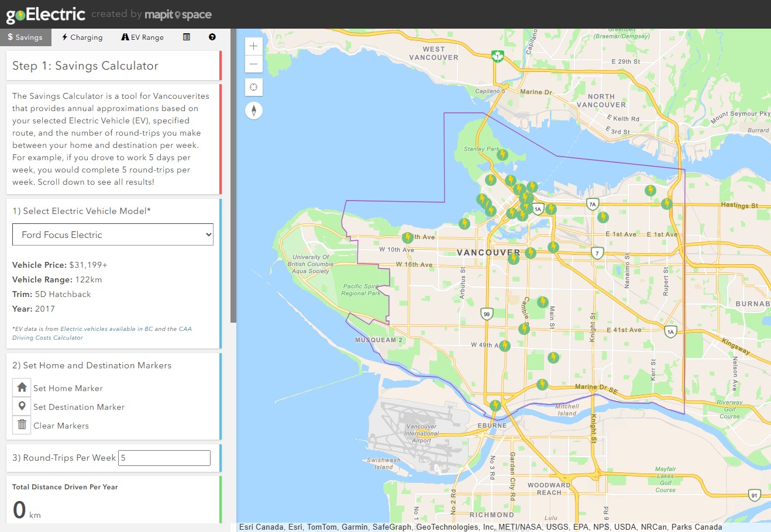Switch to the EV Range tab

pos(142,37)
